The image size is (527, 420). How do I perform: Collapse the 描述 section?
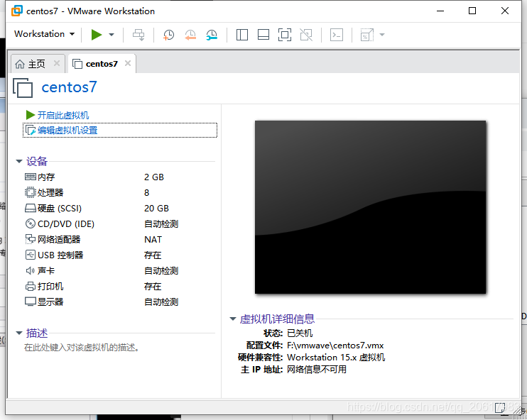coord(19,333)
